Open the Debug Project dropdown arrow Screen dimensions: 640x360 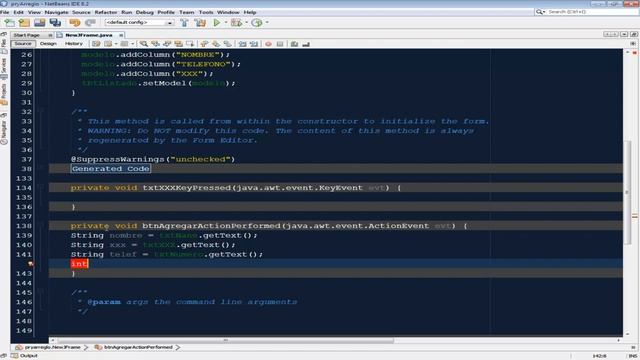[247, 22]
